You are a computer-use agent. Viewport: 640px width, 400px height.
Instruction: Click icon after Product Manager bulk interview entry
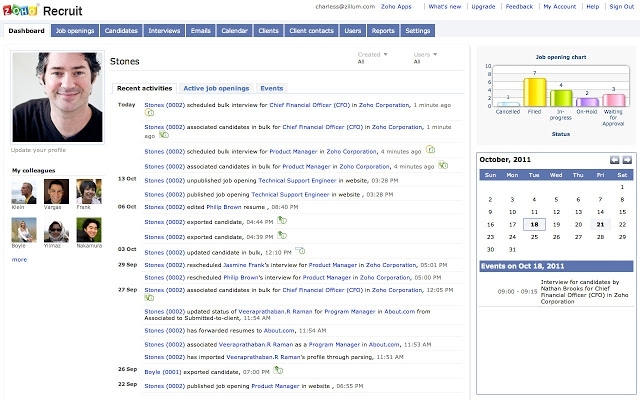(x=429, y=149)
